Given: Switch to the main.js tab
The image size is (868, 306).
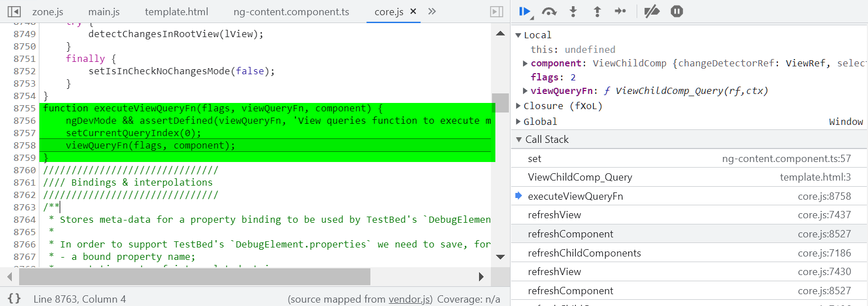Looking at the screenshot, I should point(104,12).
